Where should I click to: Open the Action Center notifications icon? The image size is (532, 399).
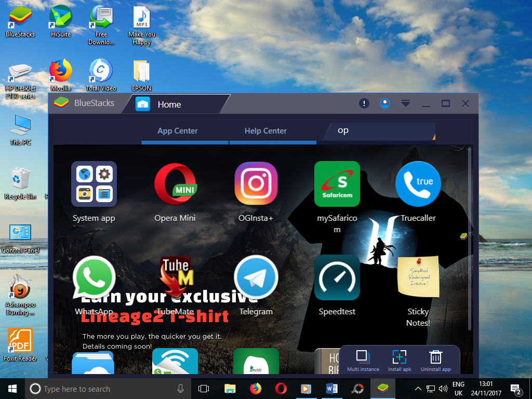point(516,389)
